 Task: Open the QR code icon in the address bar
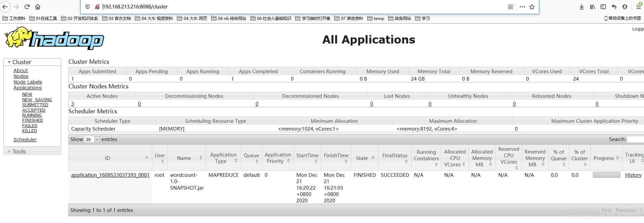(x=511, y=7)
